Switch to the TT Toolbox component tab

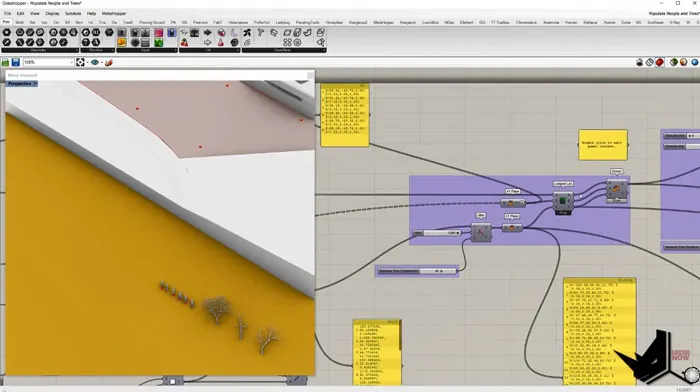[x=500, y=22]
